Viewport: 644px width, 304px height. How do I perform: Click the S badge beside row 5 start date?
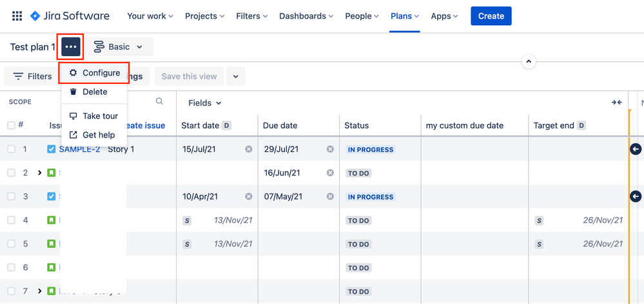187,245
